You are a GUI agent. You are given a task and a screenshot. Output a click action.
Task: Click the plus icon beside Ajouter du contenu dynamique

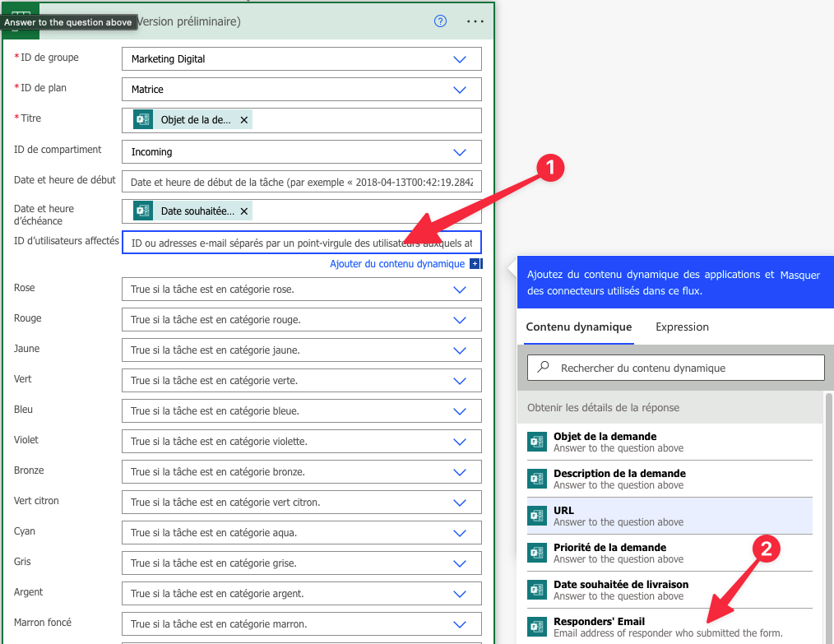tap(475, 264)
